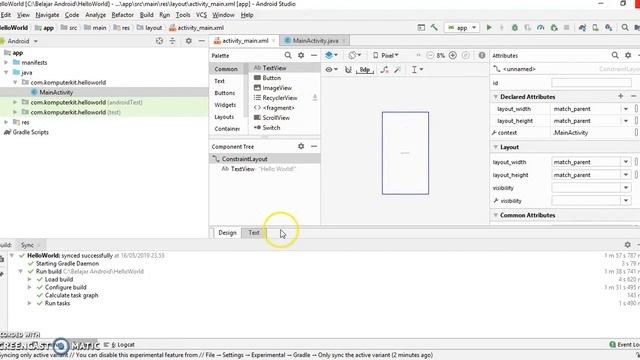The image size is (640, 360).
Task: Expand the manifests folder
Action: pos(6,62)
